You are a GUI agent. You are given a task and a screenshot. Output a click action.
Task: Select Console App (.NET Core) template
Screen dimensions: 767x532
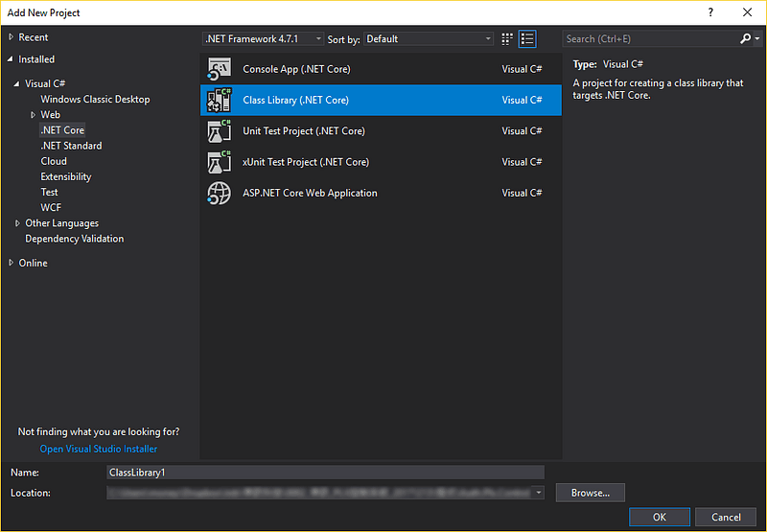381,69
